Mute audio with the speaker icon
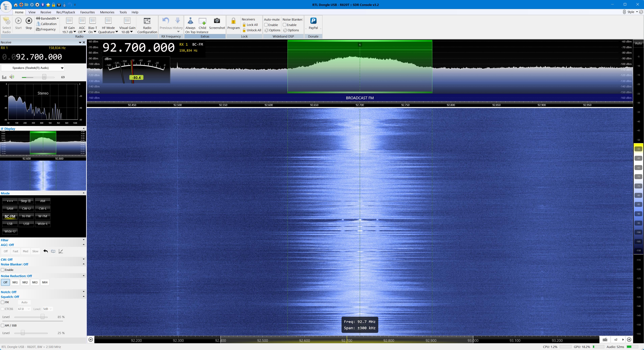Screen dimensions: 644x350 [x=12, y=77]
